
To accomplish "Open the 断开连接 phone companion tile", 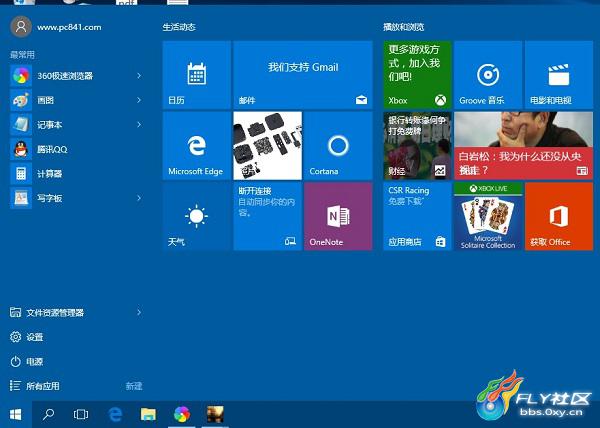I will pos(267,216).
